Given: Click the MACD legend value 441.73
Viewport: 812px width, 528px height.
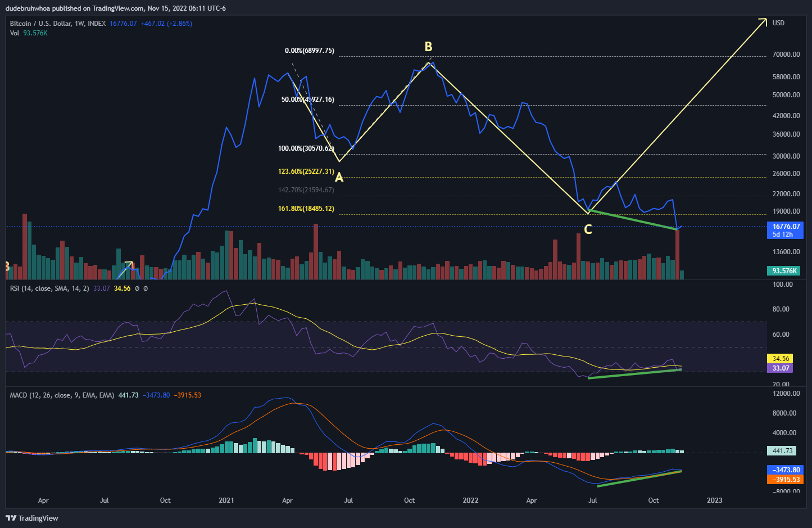Looking at the screenshot, I should (128, 395).
